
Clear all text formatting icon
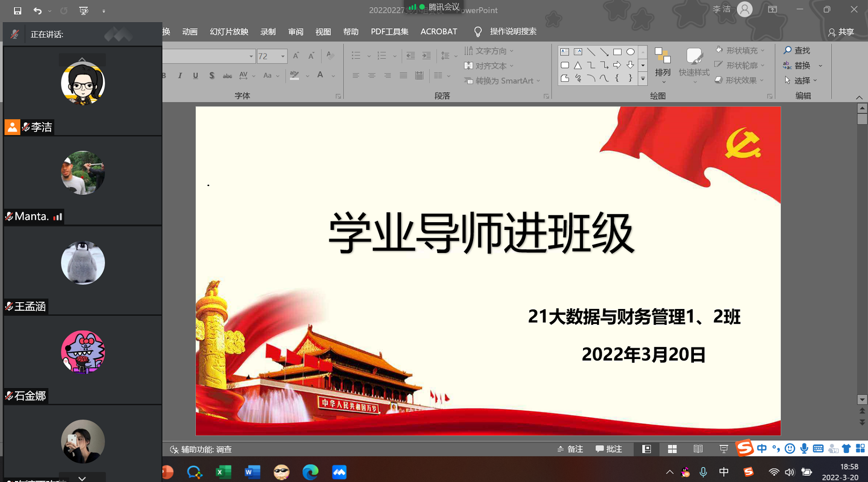330,55
